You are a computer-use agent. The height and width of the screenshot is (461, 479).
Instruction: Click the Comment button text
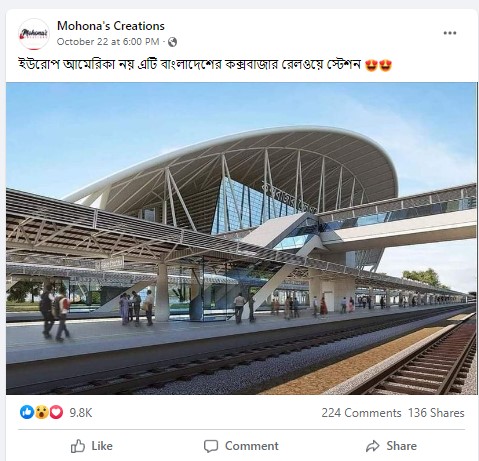point(252,446)
